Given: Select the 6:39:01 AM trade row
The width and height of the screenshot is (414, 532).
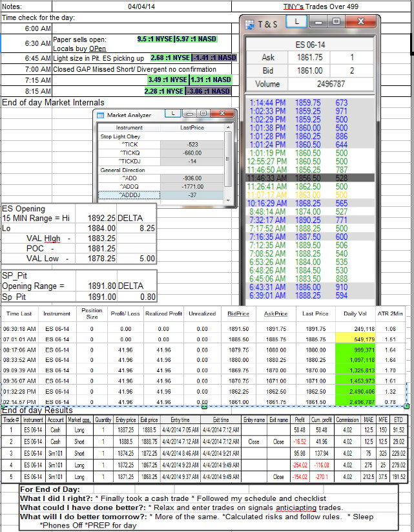Looking at the screenshot, I should point(310,295).
